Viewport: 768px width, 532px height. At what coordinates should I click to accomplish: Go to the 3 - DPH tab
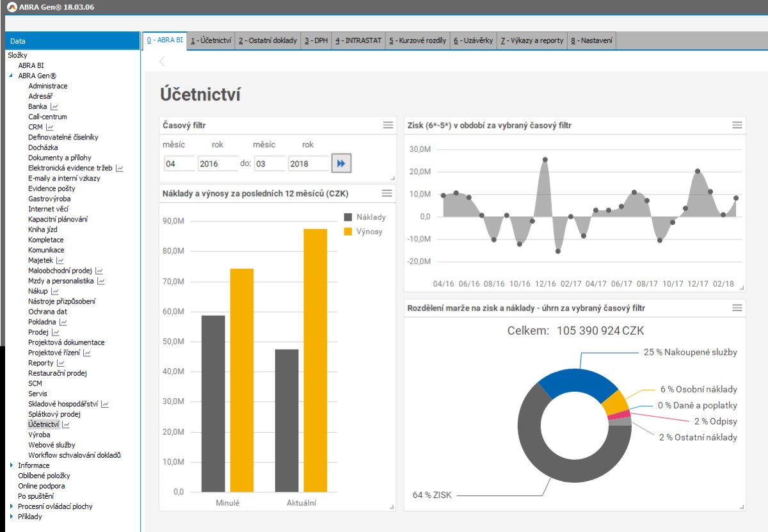316,40
